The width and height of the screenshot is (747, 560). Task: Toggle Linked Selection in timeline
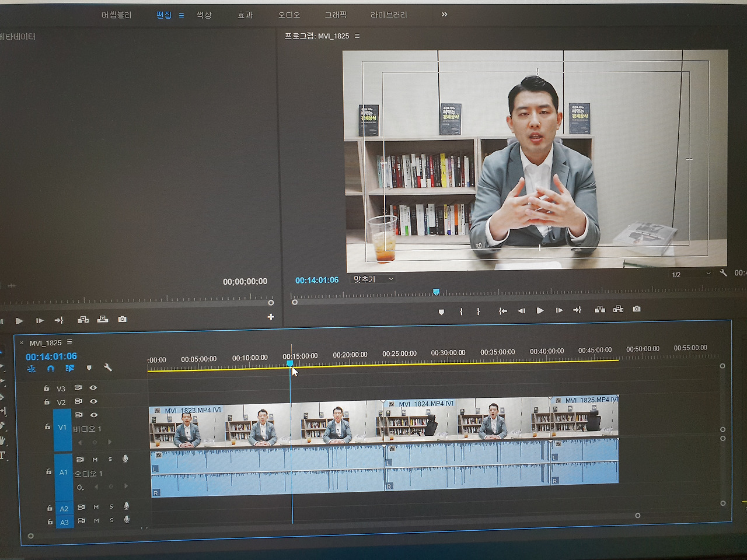(x=70, y=368)
